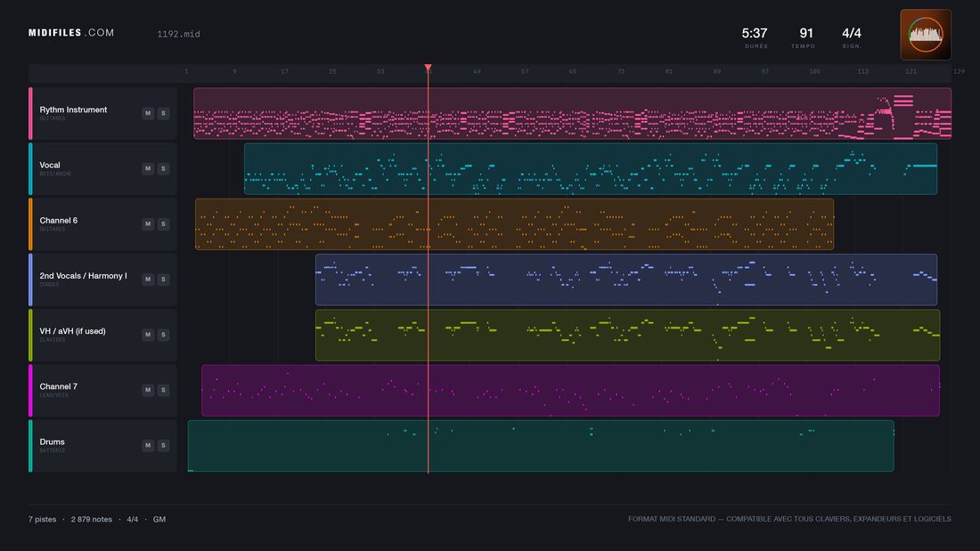Screen dimensions: 980x551
Task: Click the '7 pistes' footer entry
Action: point(42,519)
